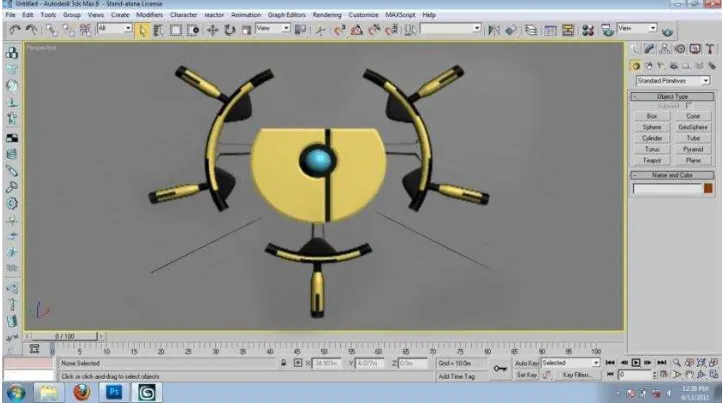Open the Rendering menu
The height and width of the screenshot is (403, 722).
[327, 15]
